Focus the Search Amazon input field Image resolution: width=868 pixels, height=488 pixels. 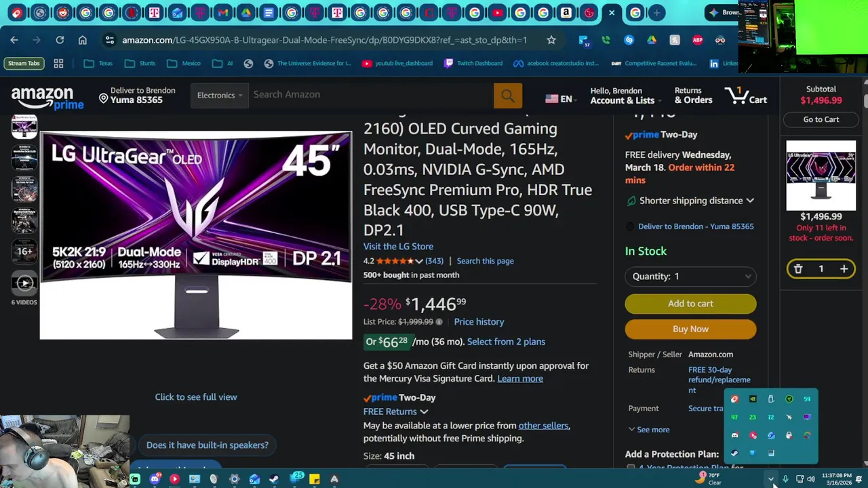pyautogui.click(x=371, y=96)
